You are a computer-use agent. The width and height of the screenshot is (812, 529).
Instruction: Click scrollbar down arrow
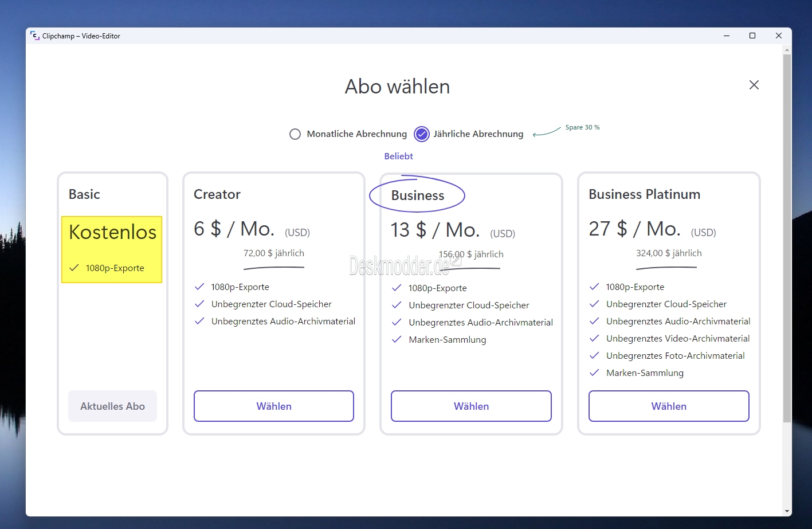787,511
